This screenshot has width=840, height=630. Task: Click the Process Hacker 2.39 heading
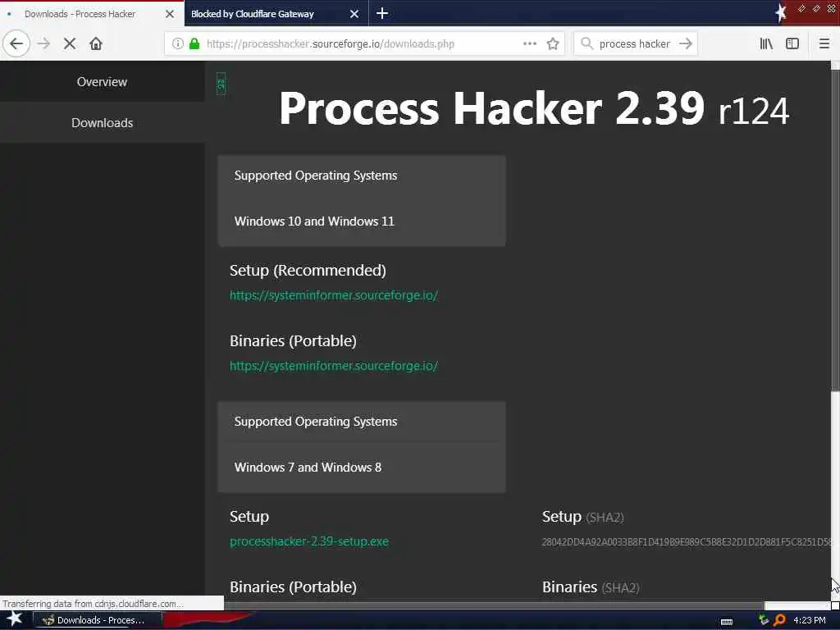pos(491,108)
